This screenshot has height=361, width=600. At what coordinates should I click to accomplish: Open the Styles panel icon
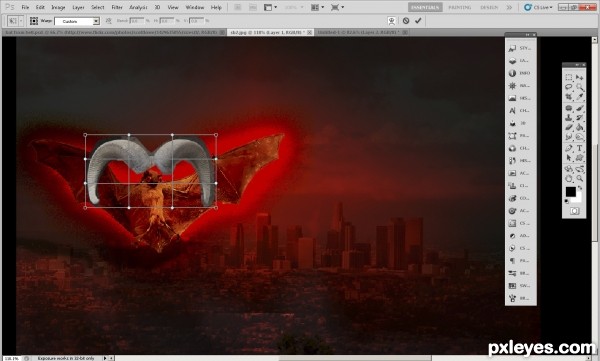pyautogui.click(x=512, y=48)
